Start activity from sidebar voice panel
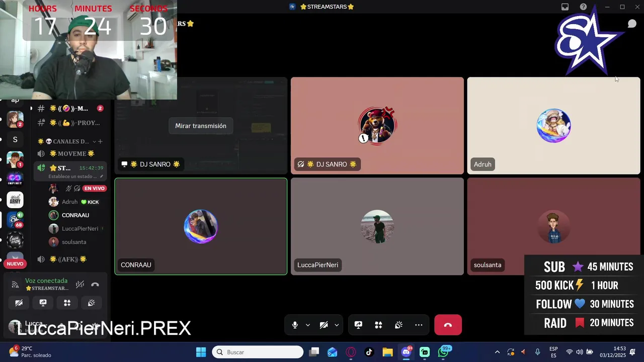Viewport: 644px width, 362px height. [67, 303]
